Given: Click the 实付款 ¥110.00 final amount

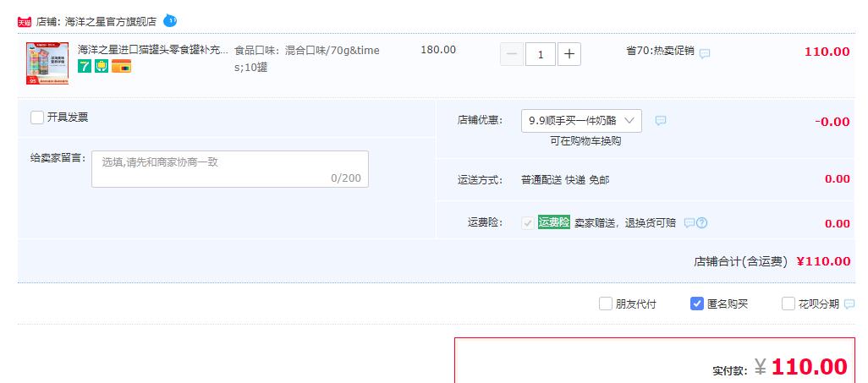Looking at the screenshot, I should (x=781, y=367).
